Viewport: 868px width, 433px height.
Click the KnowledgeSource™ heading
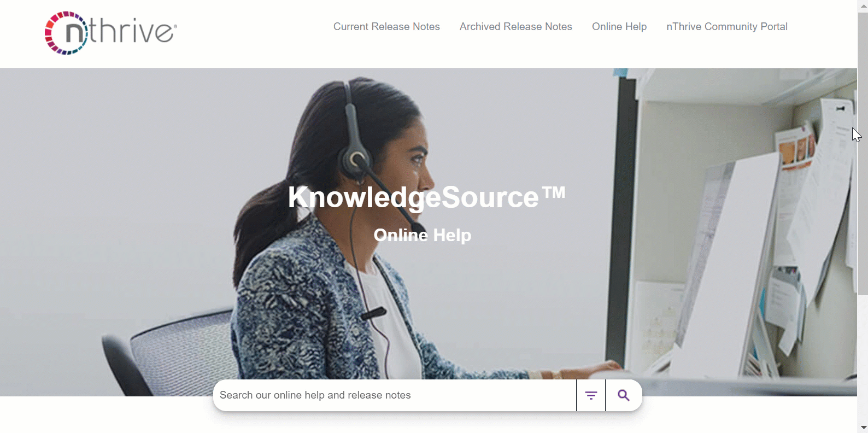(x=426, y=197)
